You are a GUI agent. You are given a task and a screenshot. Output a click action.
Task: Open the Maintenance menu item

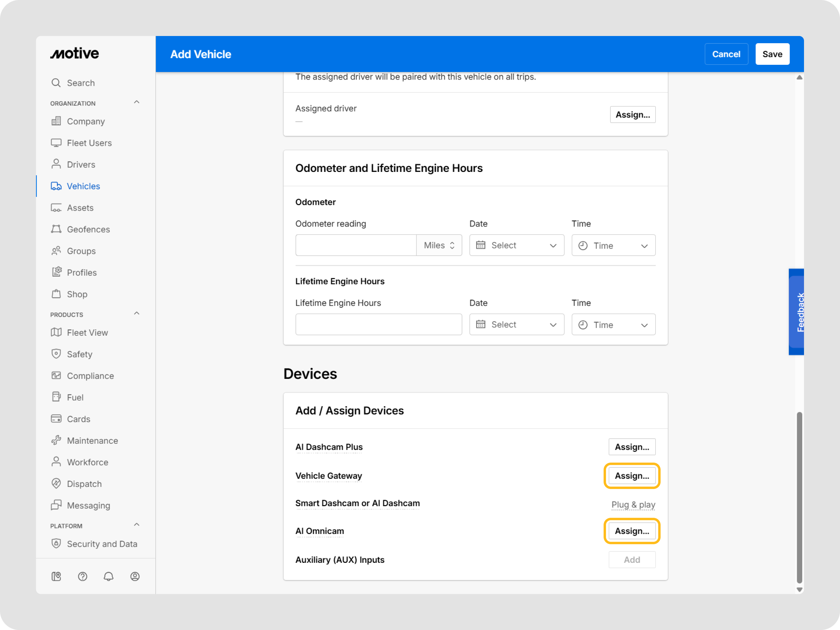(92, 440)
